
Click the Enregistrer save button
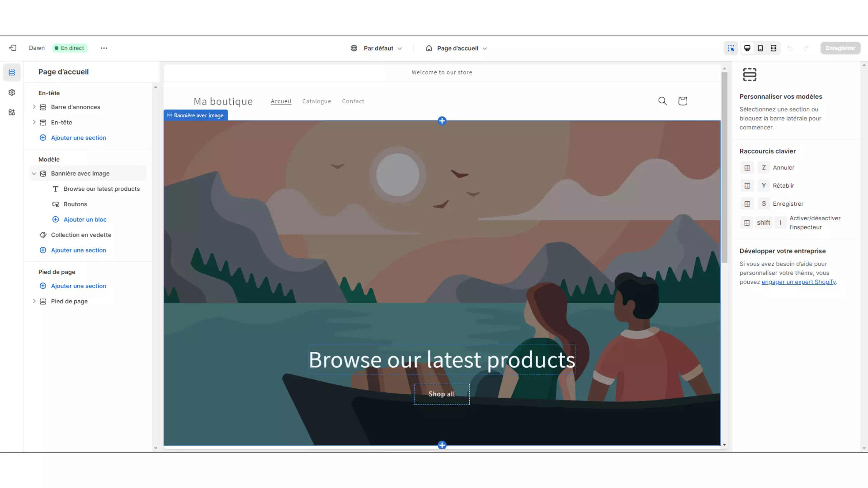pos(840,48)
